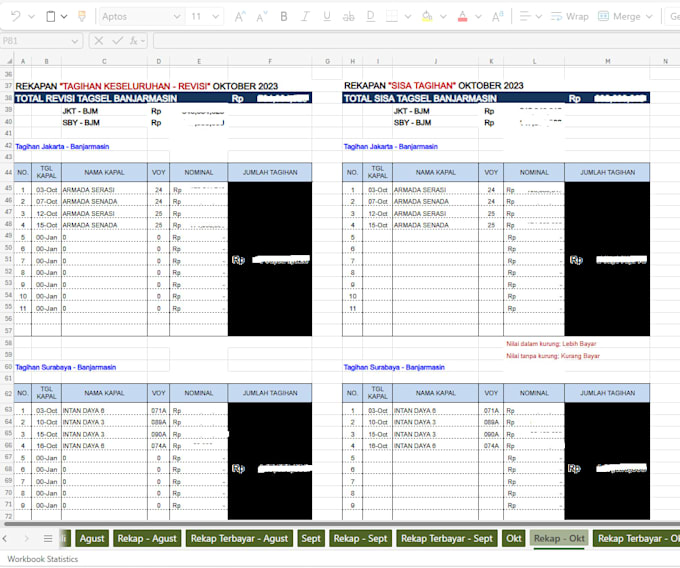Switch to the Okt sheet tab
The width and height of the screenshot is (680, 568).
pos(514,539)
